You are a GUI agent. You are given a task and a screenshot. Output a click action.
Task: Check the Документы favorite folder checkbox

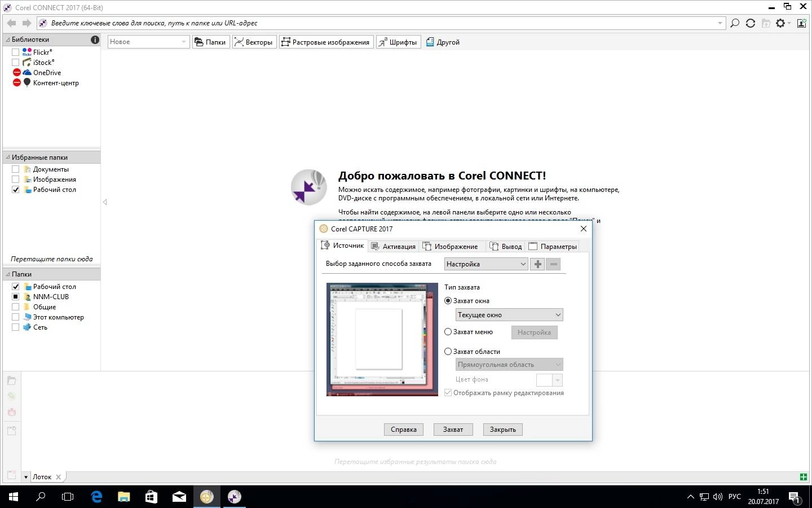coord(16,169)
